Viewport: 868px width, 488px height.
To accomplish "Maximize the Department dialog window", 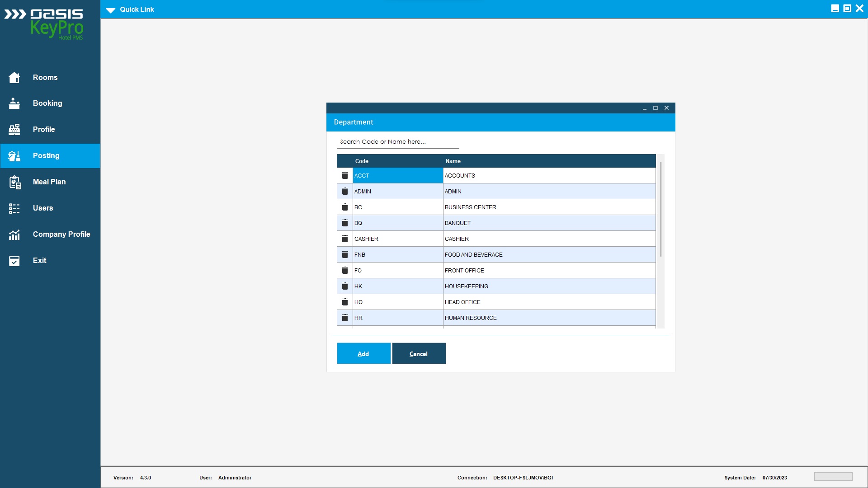I will point(656,108).
